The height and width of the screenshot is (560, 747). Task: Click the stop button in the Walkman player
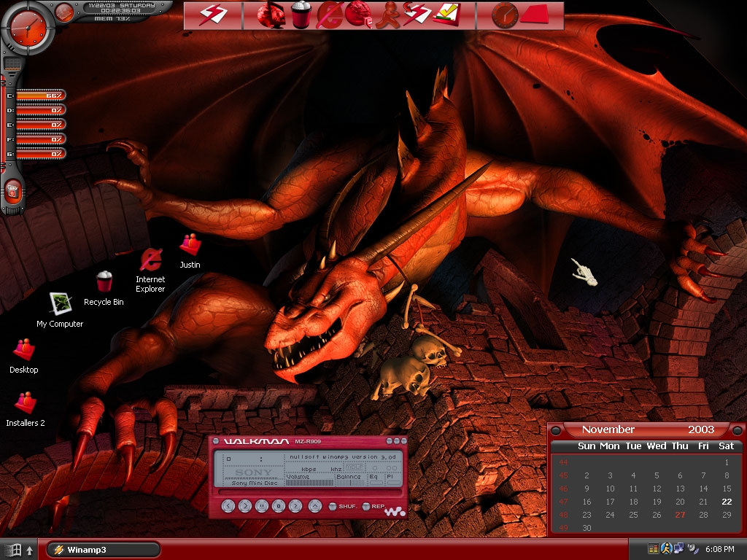[278, 506]
